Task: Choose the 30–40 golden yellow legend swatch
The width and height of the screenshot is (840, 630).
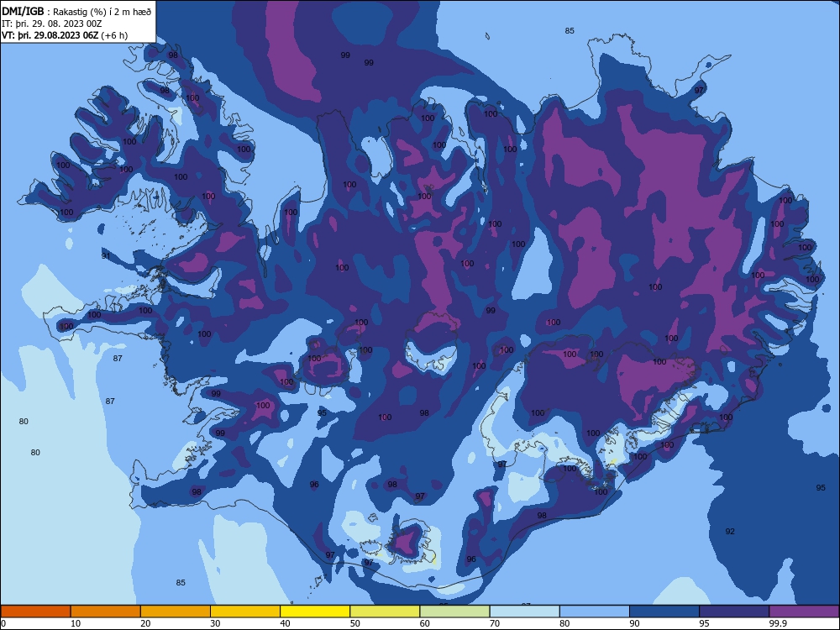Action: click(245, 612)
